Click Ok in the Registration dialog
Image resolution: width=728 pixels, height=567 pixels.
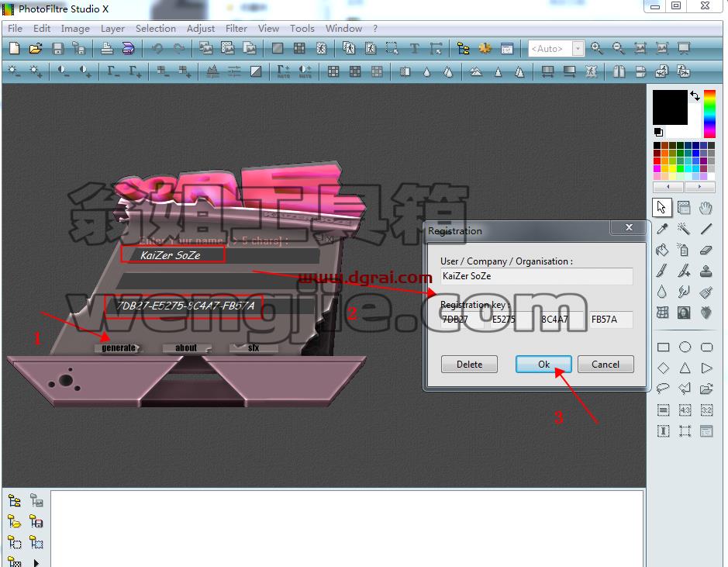tap(543, 365)
